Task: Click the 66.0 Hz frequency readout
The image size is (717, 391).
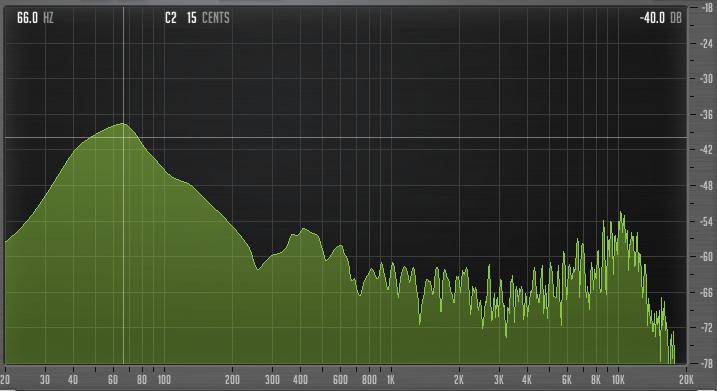Action: coord(35,18)
